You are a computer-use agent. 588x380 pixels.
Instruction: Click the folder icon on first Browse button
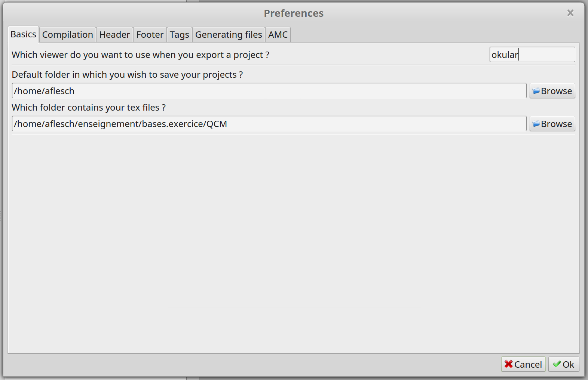coord(536,91)
